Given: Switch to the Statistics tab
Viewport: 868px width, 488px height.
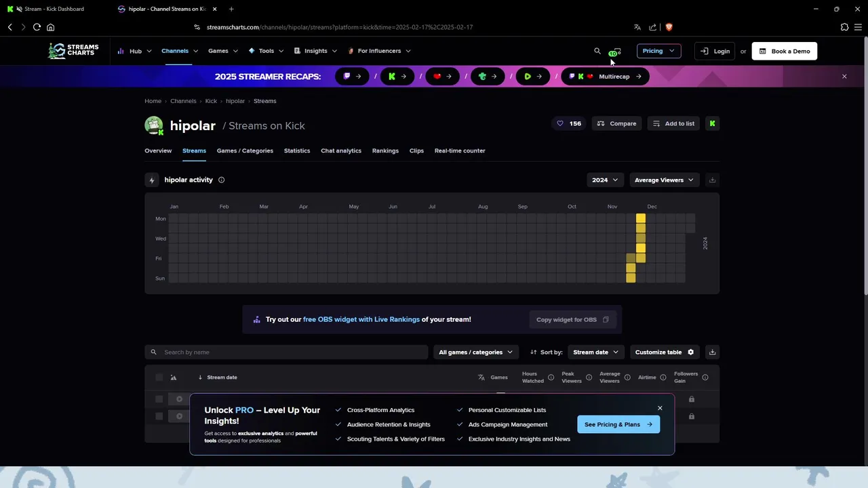Looking at the screenshot, I should [297, 150].
